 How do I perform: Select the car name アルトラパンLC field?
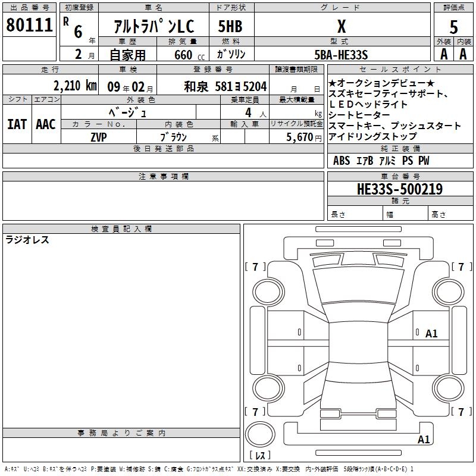click(153, 26)
